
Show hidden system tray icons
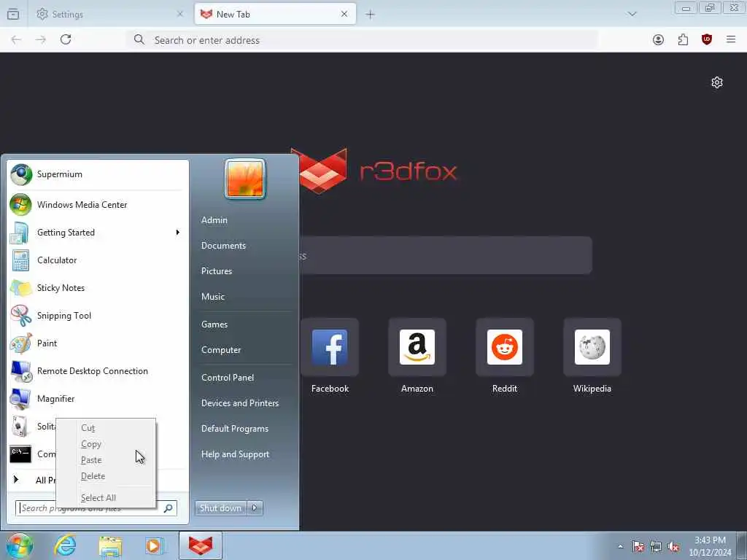pos(620,546)
